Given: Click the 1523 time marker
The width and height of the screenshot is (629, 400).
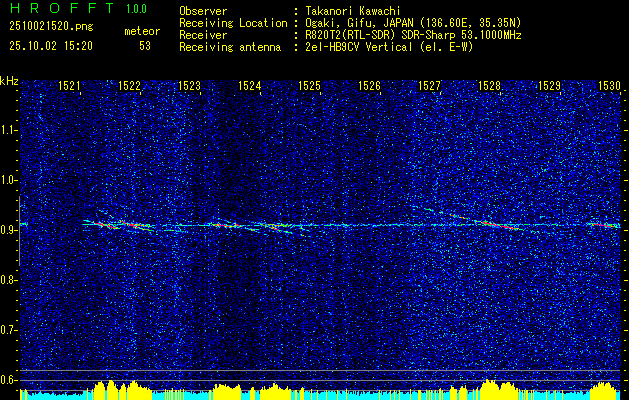Looking at the screenshot, I should [189, 85].
